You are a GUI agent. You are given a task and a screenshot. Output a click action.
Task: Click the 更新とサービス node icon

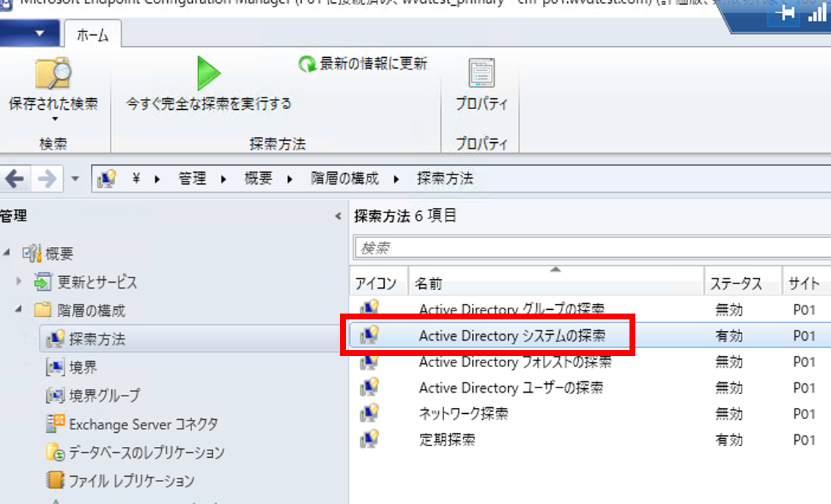(43, 282)
